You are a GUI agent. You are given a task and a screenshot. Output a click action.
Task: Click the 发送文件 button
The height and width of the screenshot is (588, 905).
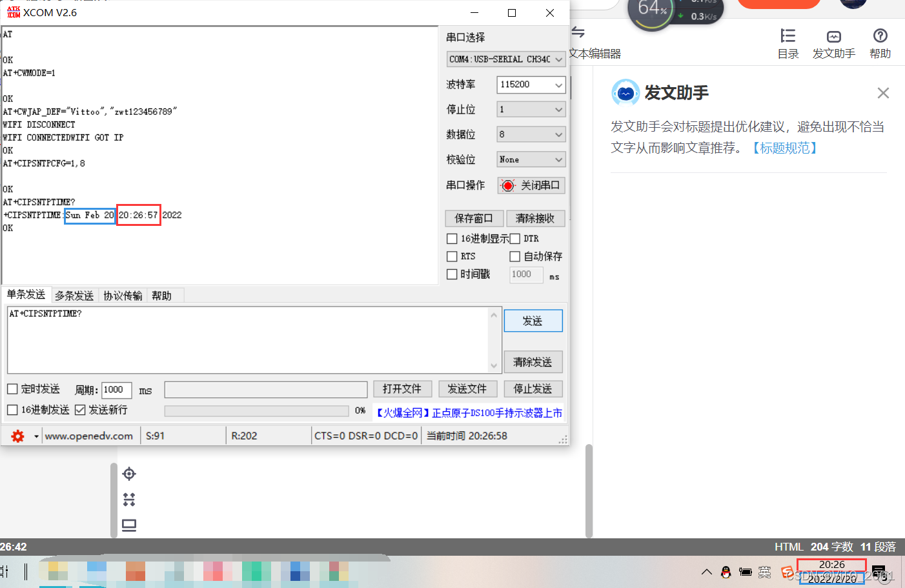click(467, 389)
